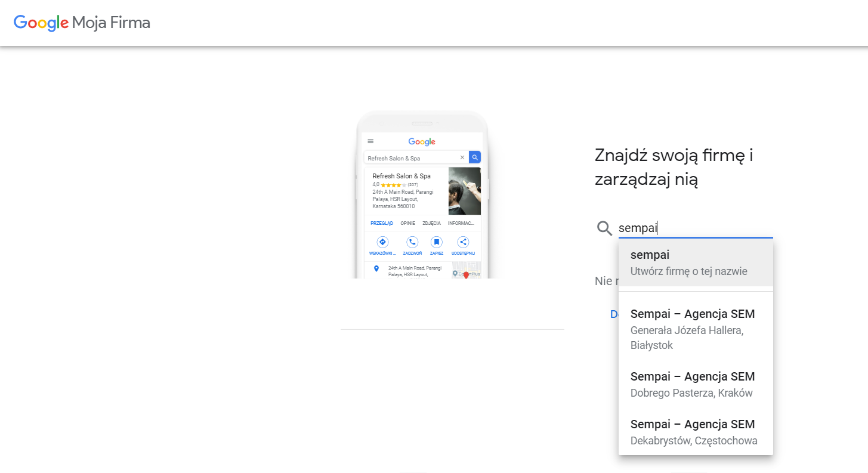Click Udostępnij share icon in phone mockup
868x473 pixels.
tap(463, 242)
